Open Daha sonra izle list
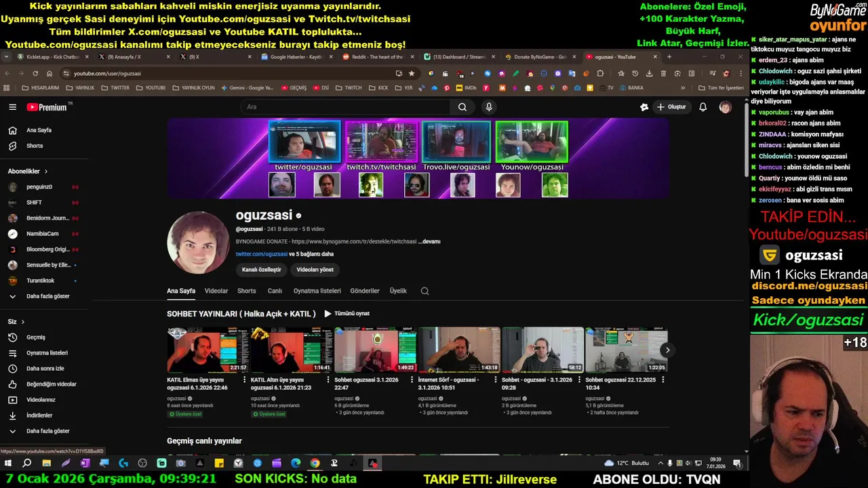Screen dimensions: 868x488 (44, 369)
